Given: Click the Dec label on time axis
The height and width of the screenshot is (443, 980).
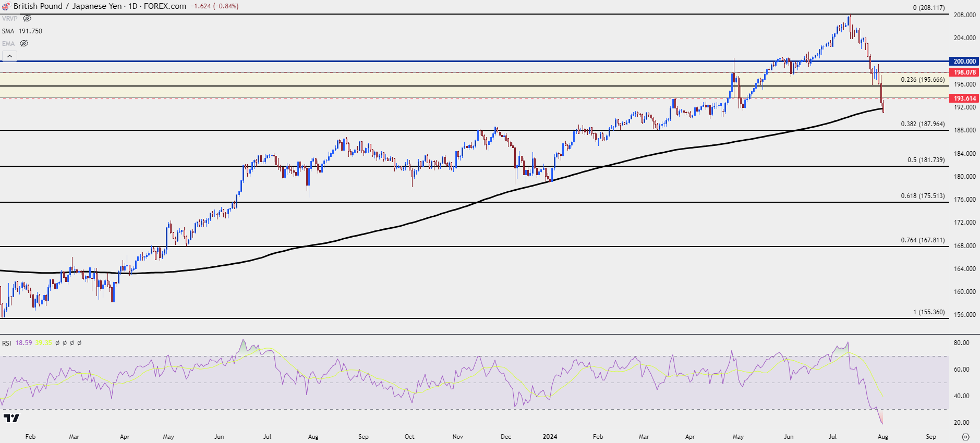Looking at the screenshot, I should click(x=506, y=437).
